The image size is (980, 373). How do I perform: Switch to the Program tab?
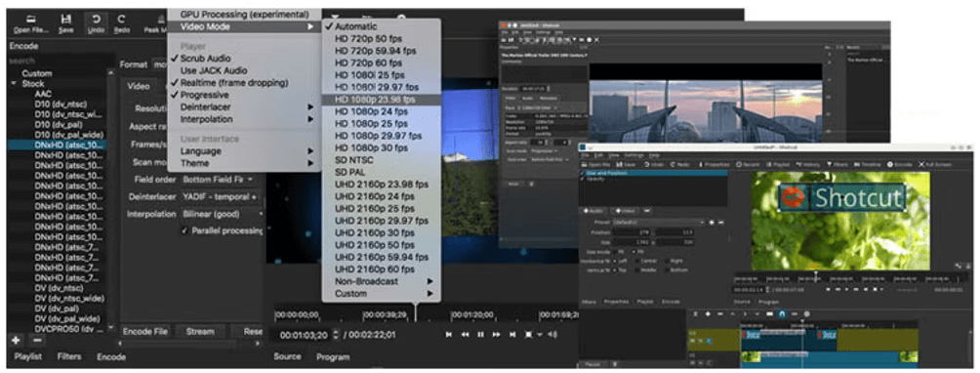333,357
